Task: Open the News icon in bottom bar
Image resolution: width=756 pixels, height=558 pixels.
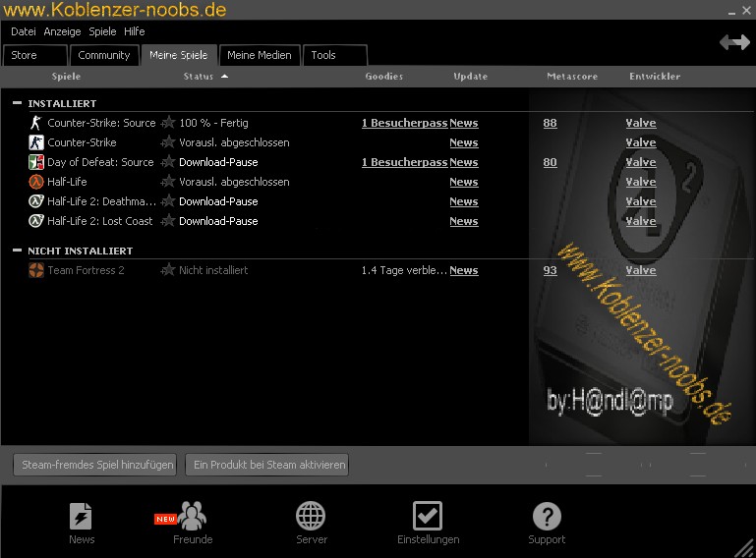Action: coord(82,516)
